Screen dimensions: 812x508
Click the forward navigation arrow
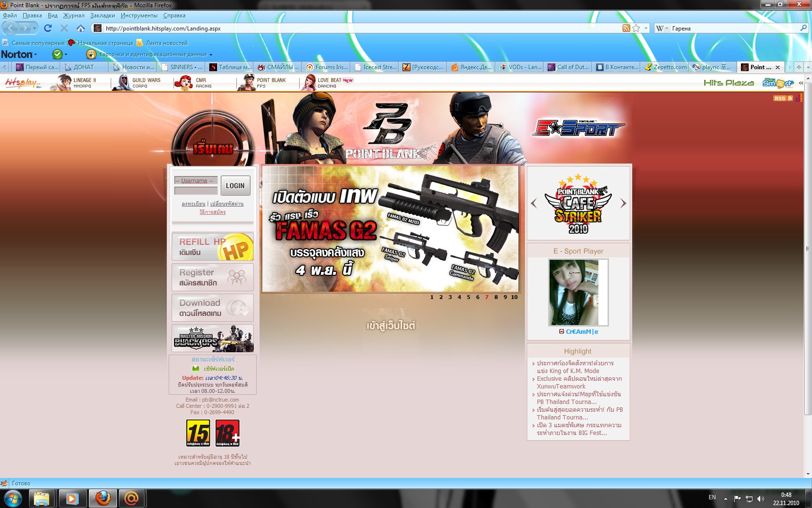tap(25, 28)
